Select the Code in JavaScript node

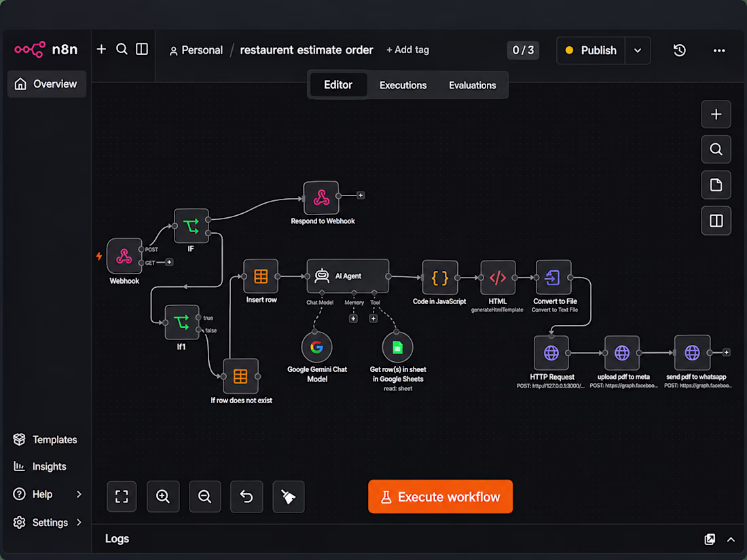tap(440, 278)
